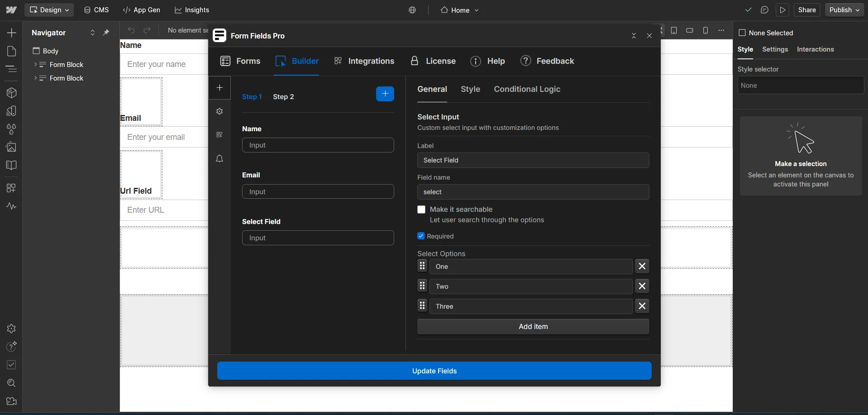Viewport: 868px width, 415px height.
Task: Open the Navigator panel icon
Action: [x=11, y=69]
